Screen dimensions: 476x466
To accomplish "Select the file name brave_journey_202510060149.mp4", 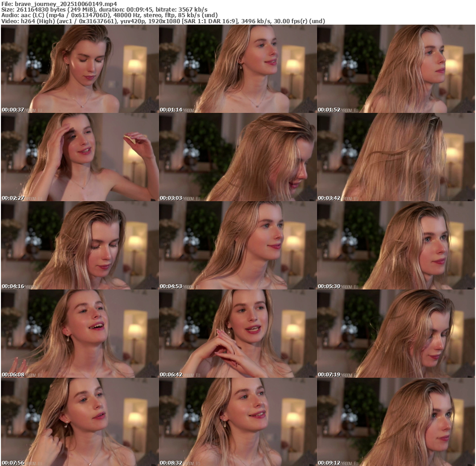I will pyautogui.click(x=66, y=4).
